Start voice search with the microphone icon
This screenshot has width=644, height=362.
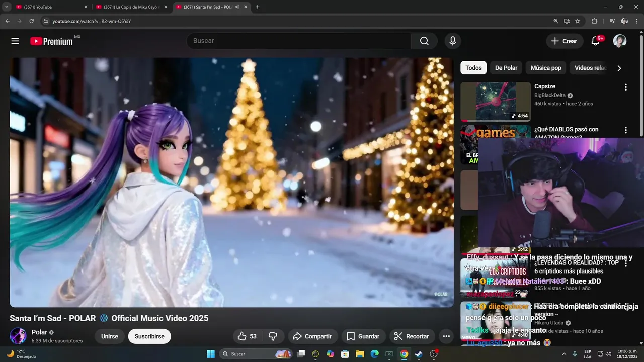pyautogui.click(x=453, y=41)
